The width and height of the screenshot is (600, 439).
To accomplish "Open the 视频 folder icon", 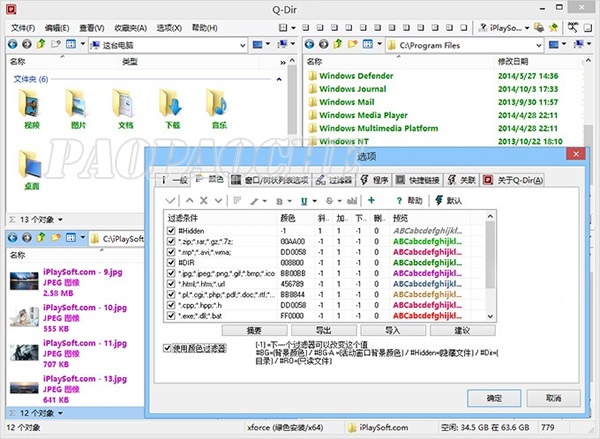I will click(x=30, y=103).
